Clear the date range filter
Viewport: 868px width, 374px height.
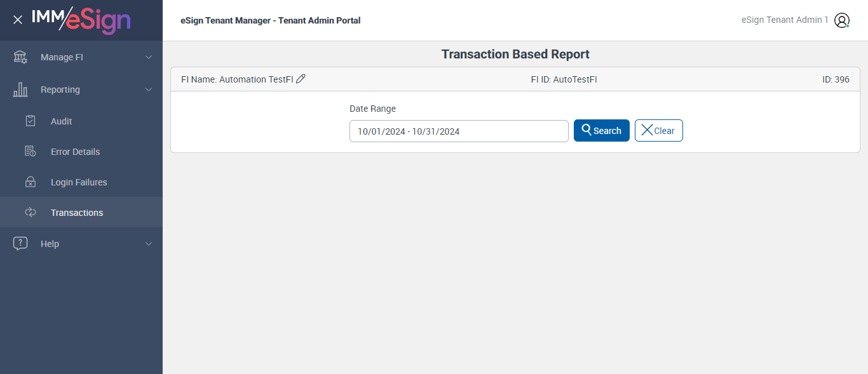tap(658, 131)
